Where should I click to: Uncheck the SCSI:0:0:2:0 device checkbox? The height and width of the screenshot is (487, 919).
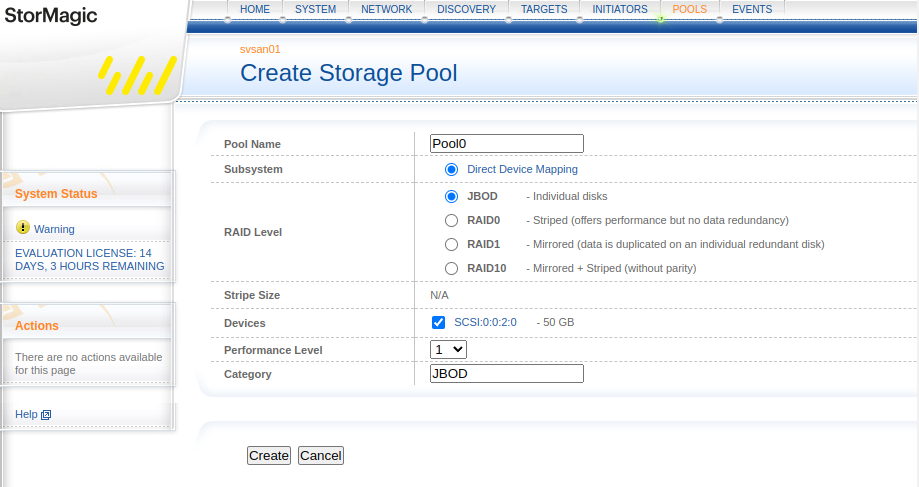pyautogui.click(x=438, y=322)
